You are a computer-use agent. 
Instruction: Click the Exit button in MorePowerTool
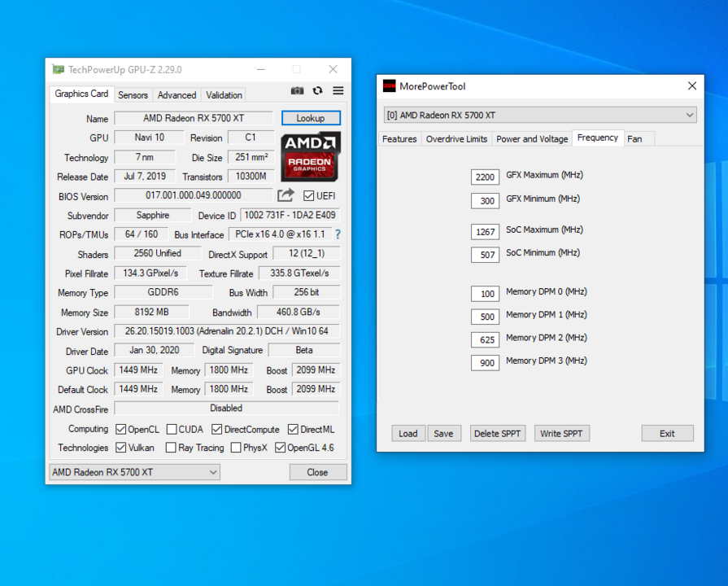click(x=667, y=434)
